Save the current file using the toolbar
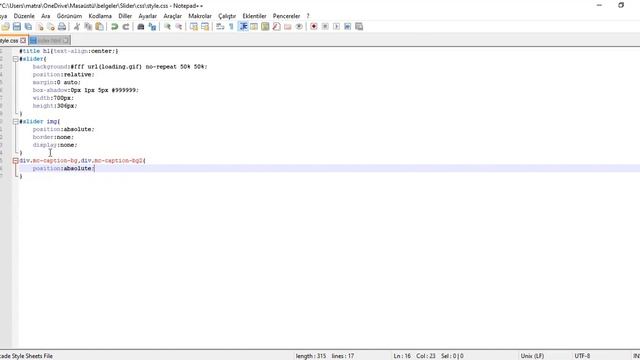 pos(17,27)
